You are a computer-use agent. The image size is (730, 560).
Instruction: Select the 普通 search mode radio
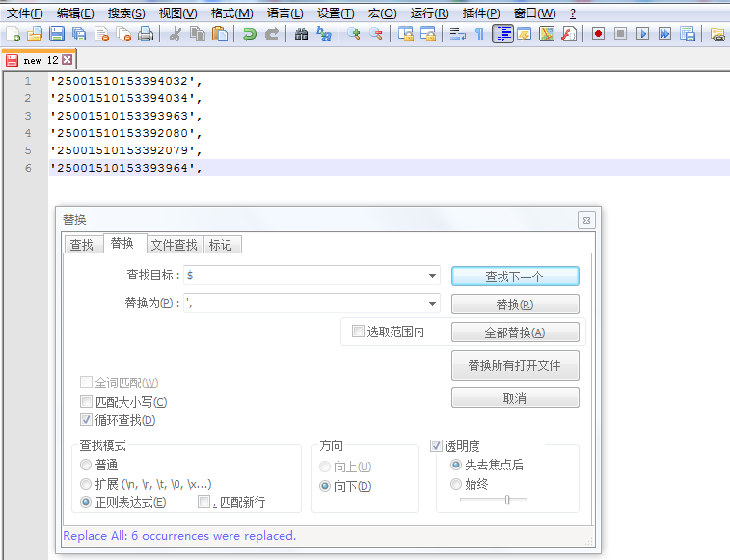coord(86,465)
